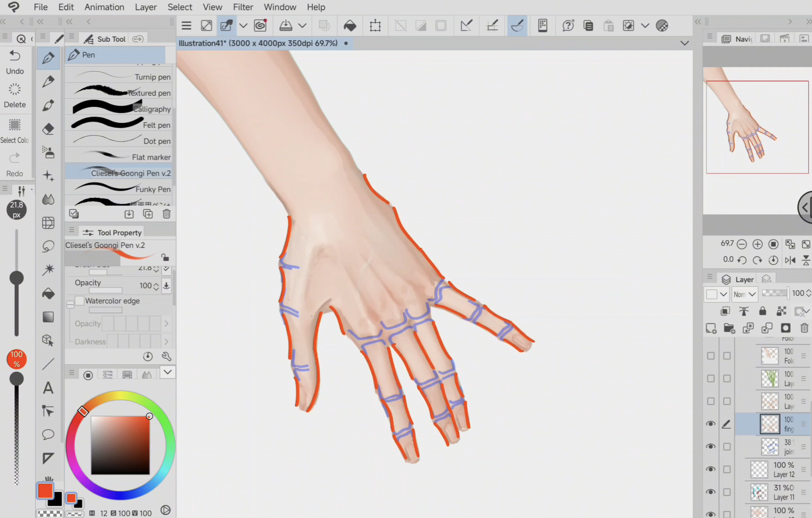This screenshot has width=812, height=518.
Task: Click the zoom in navigator icon
Action: (757, 244)
